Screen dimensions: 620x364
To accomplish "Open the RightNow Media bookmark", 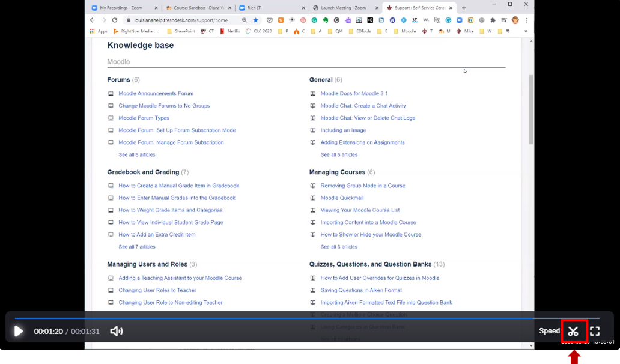I will point(136,31).
